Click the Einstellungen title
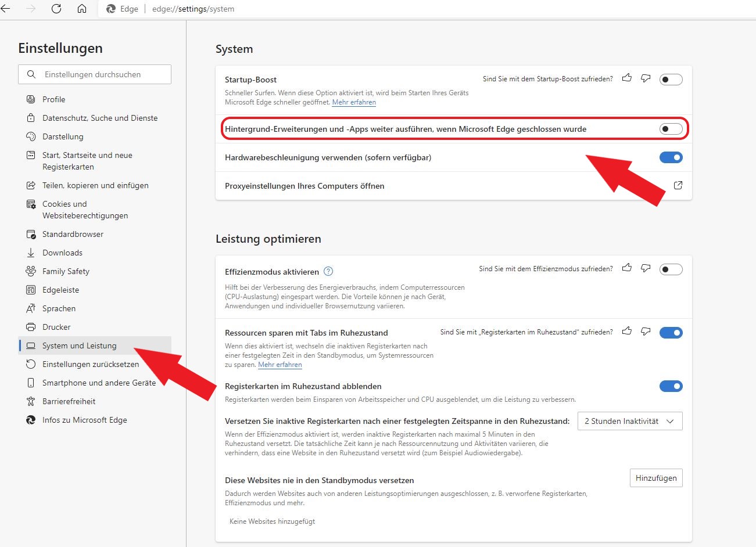Screen dimensions: 756x547 (60, 48)
